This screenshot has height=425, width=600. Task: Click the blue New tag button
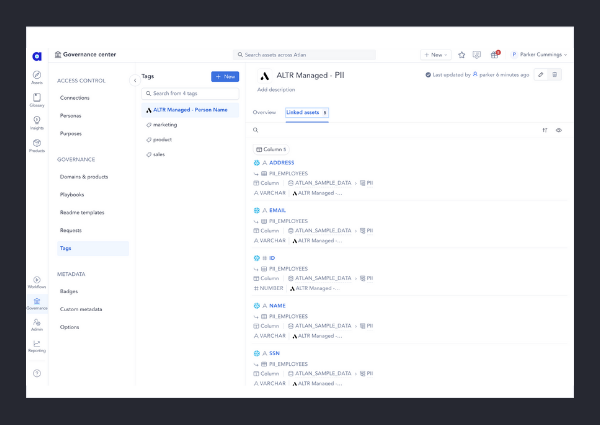coord(225,76)
